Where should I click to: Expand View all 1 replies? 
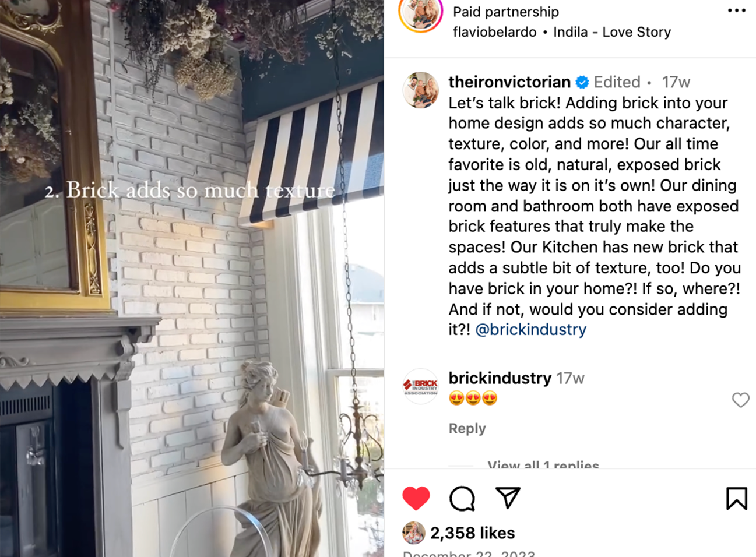(x=543, y=465)
